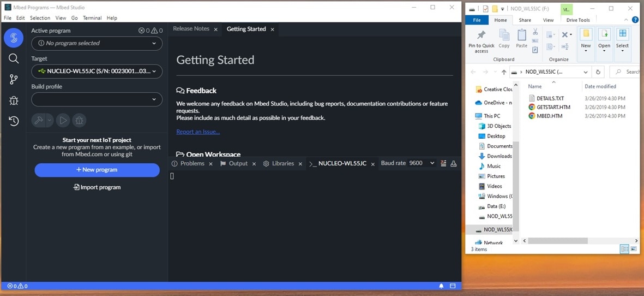Click the reset target icon beside Baud rate

tap(454, 163)
